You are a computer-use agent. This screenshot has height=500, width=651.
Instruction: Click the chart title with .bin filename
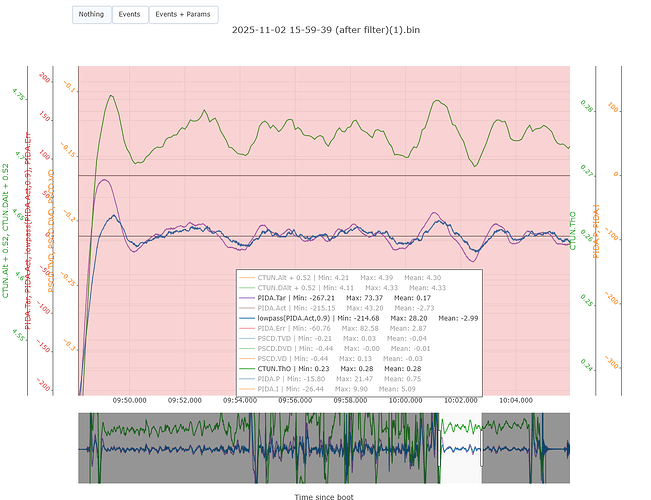324,30
